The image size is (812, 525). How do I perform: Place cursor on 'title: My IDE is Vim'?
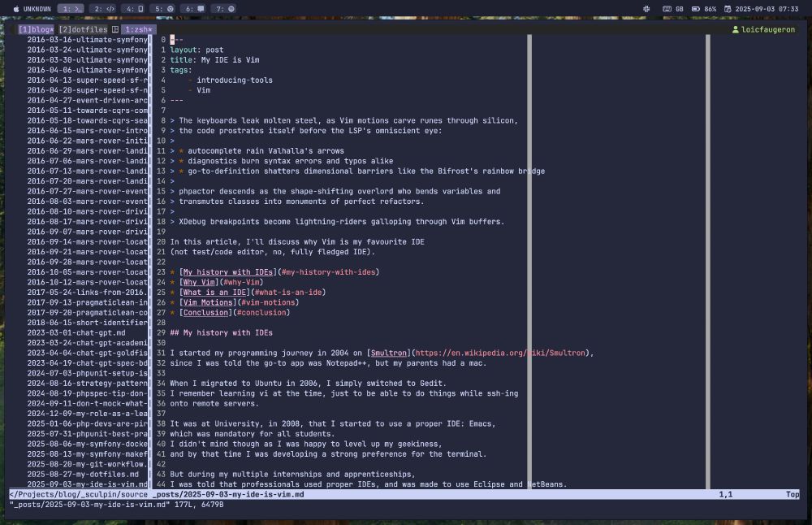click(214, 59)
